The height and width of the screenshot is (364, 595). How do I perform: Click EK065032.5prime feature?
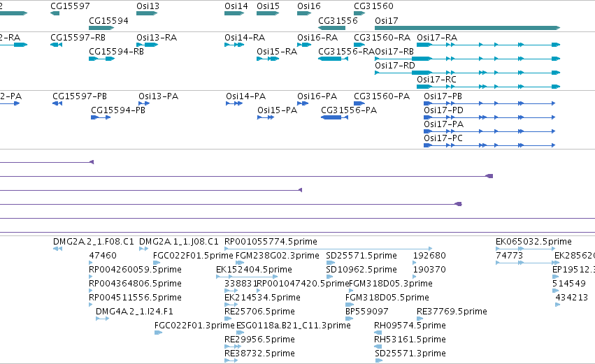point(533,242)
